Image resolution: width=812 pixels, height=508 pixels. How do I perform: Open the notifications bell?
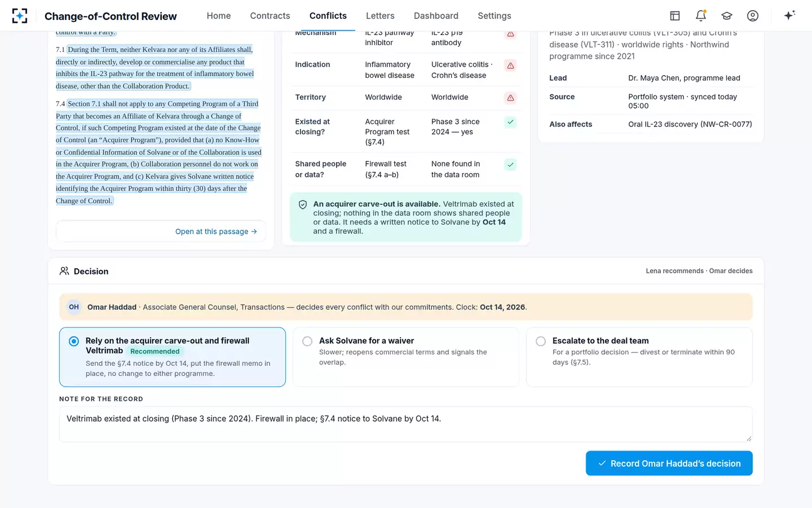click(701, 16)
